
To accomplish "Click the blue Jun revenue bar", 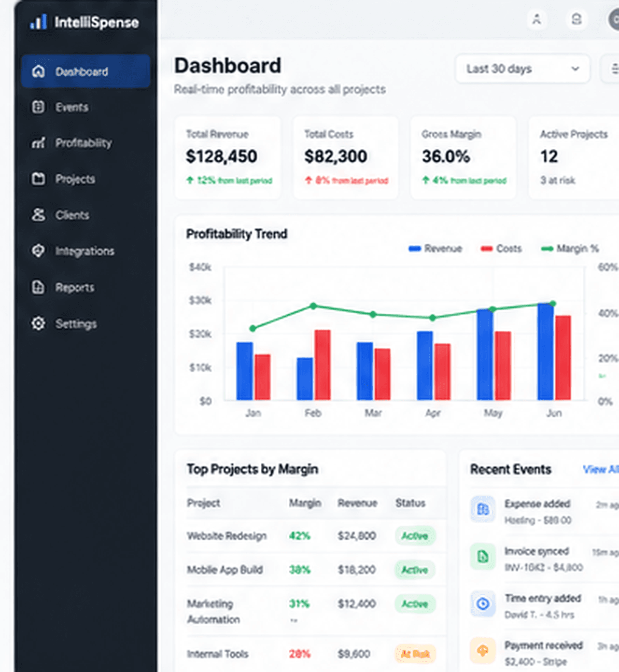I will [x=545, y=352].
